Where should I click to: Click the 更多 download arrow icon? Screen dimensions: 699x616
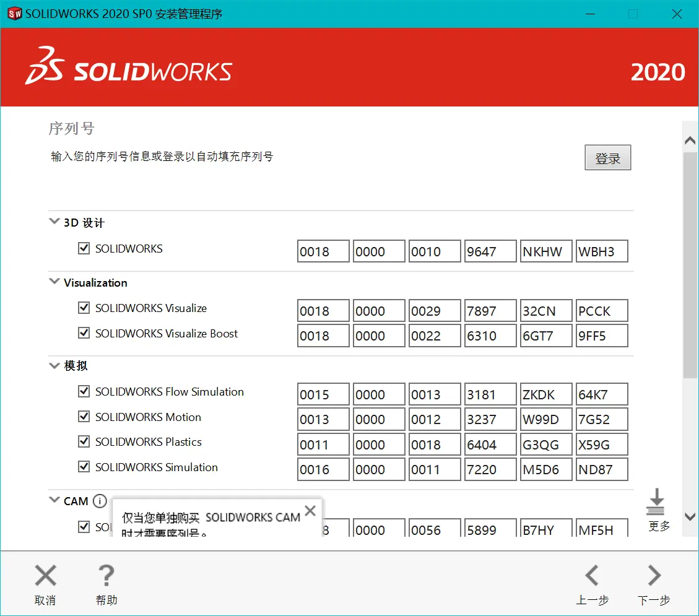(656, 502)
